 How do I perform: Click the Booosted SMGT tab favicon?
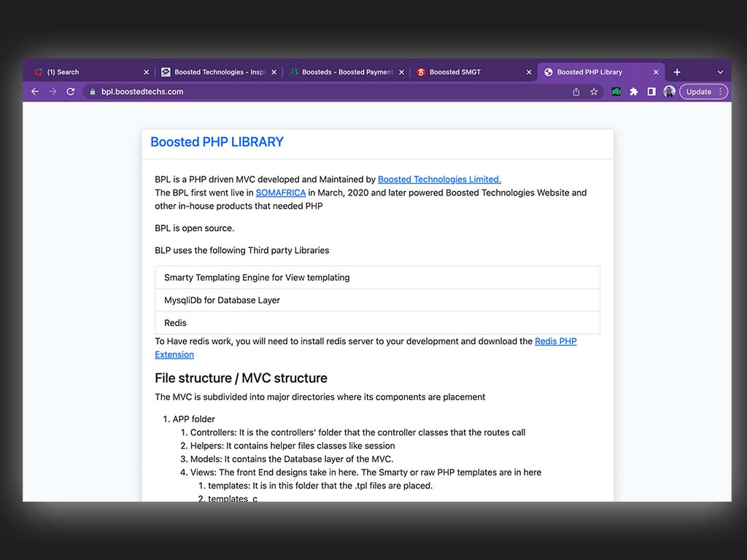coord(421,72)
